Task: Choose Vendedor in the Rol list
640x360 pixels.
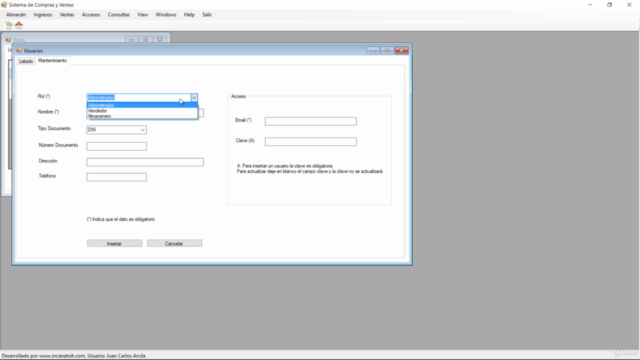Action: pyautogui.click(x=142, y=111)
